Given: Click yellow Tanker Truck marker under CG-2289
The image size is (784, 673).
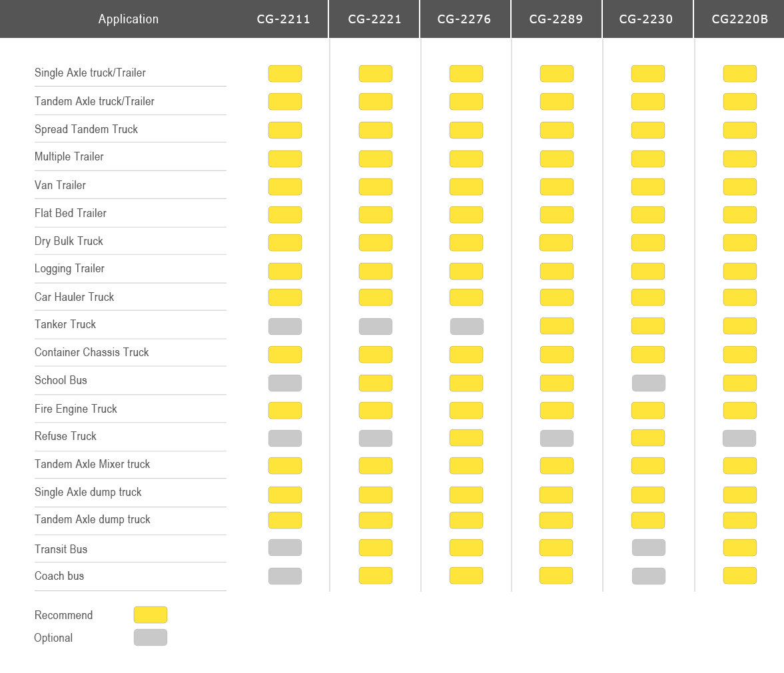Looking at the screenshot, I should tap(556, 326).
